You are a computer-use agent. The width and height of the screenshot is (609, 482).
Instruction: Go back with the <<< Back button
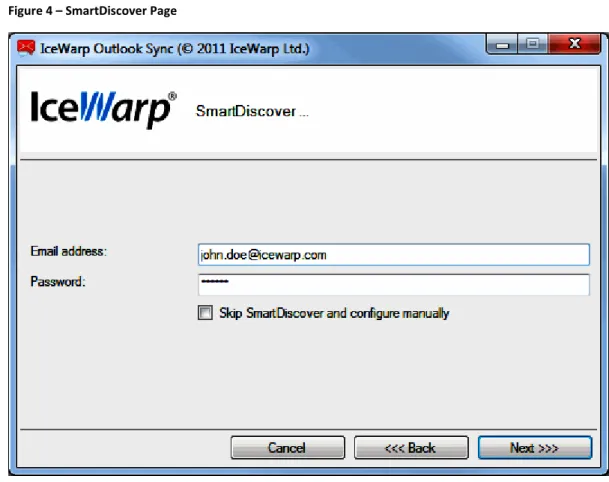pyautogui.click(x=411, y=448)
